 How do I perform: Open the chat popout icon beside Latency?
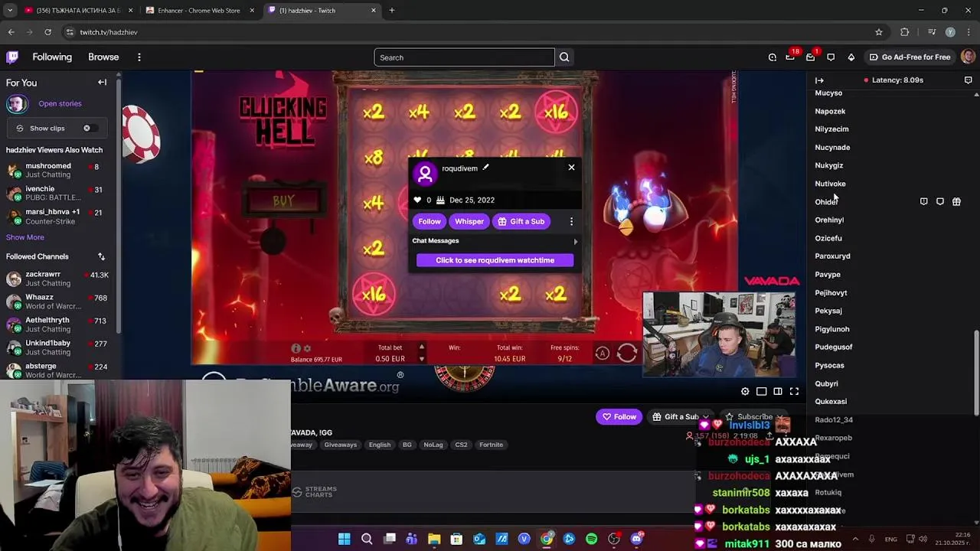[x=968, y=80]
